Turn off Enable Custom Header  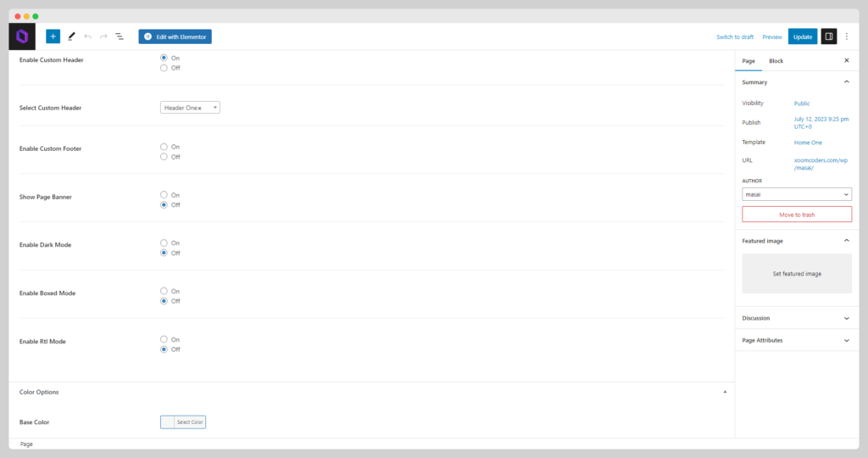point(164,68)
